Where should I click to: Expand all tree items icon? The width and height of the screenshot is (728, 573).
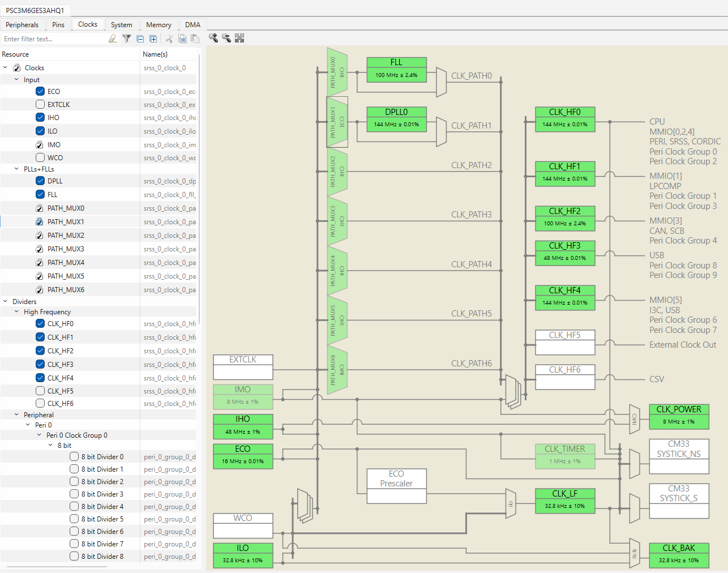point(153,39)
